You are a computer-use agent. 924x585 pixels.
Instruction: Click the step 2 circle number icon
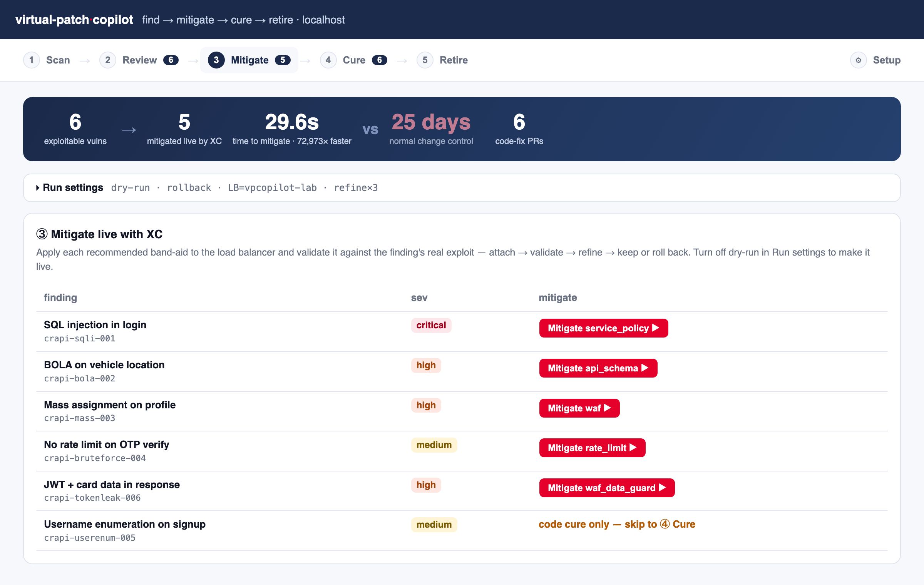(108, 60)
